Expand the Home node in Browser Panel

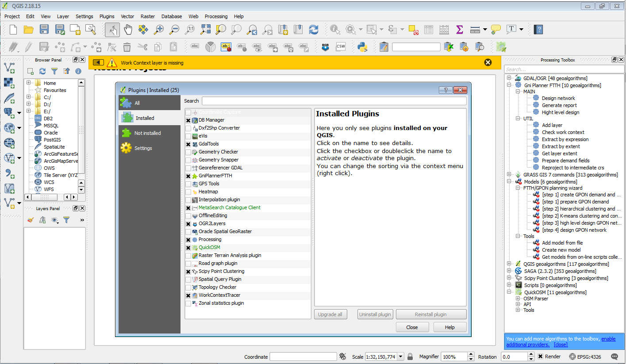point(28,83)
